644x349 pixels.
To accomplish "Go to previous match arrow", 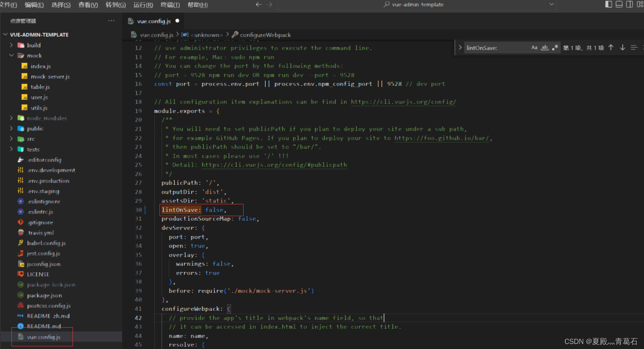I will pos(611,47).
